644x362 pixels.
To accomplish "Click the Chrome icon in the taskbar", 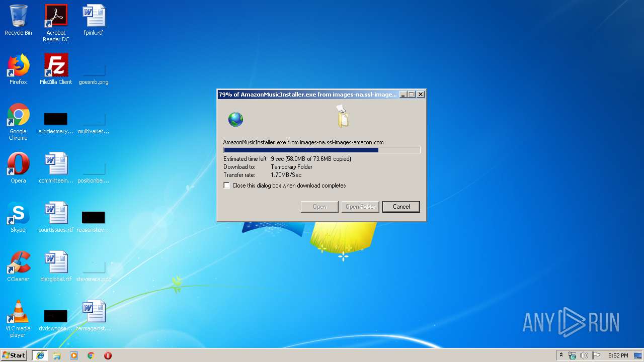I will (x=91, y=355).
